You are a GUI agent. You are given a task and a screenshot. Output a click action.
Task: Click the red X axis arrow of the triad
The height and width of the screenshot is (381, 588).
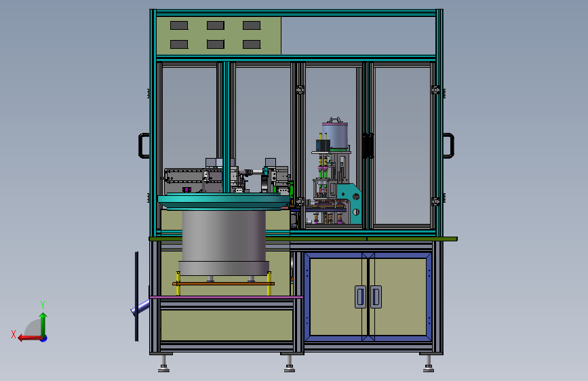coord(30,338)
